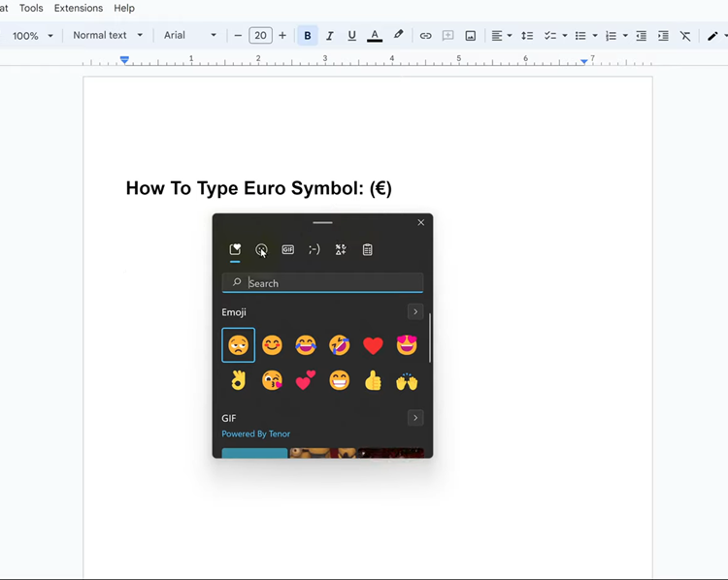The image size is (728, 580).
Task: Click the left indent marker on ruler
Action: (124, 60)
